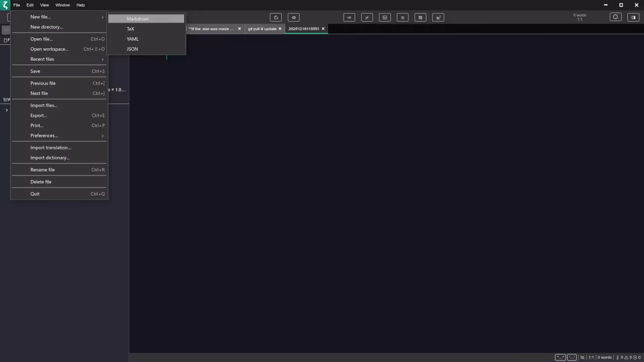Toggle readability mode in the toolbar
Image resolution: width=644 pixels, height=362 pixels.
pyautogui.click(x=294, y=18)
